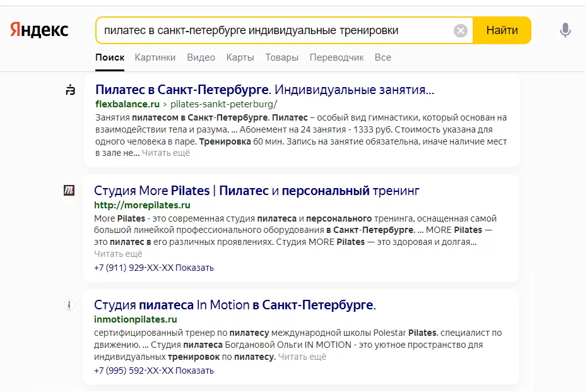Show the More Pilates phone number
The height and width of the screenshot is (392, 585).
(194, 268)
